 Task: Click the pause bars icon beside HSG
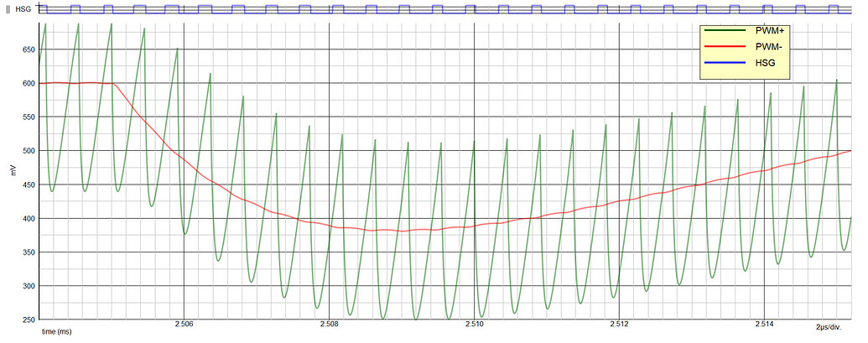(8, 8)
